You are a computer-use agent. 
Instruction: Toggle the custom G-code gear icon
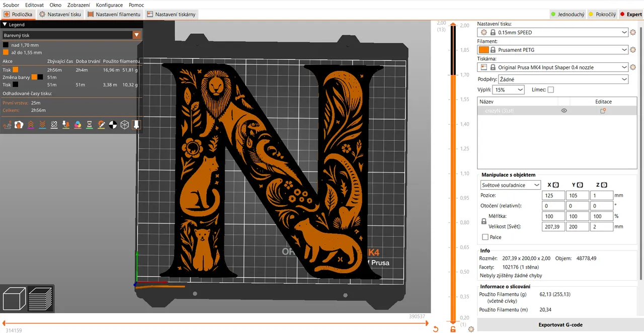coord(101,124)
